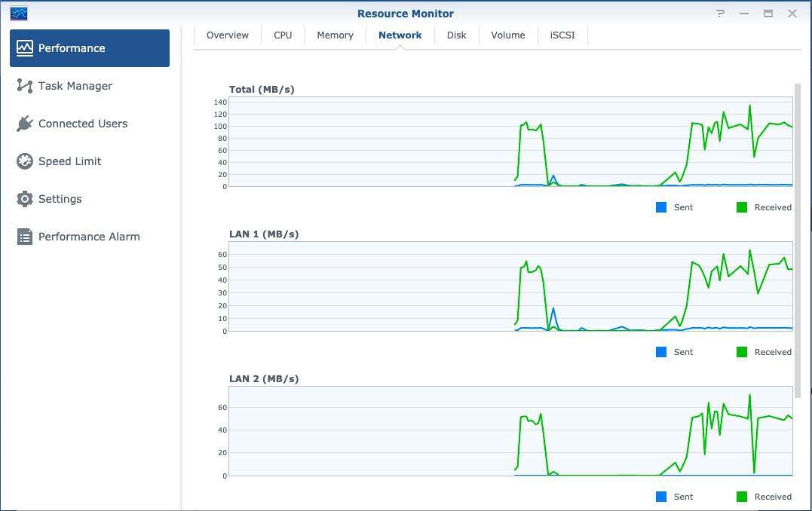Toggle the Sent legend of LAN 2 chart
Screen dimensions: 812x511
pyautogui.click(x=674, y=497)
